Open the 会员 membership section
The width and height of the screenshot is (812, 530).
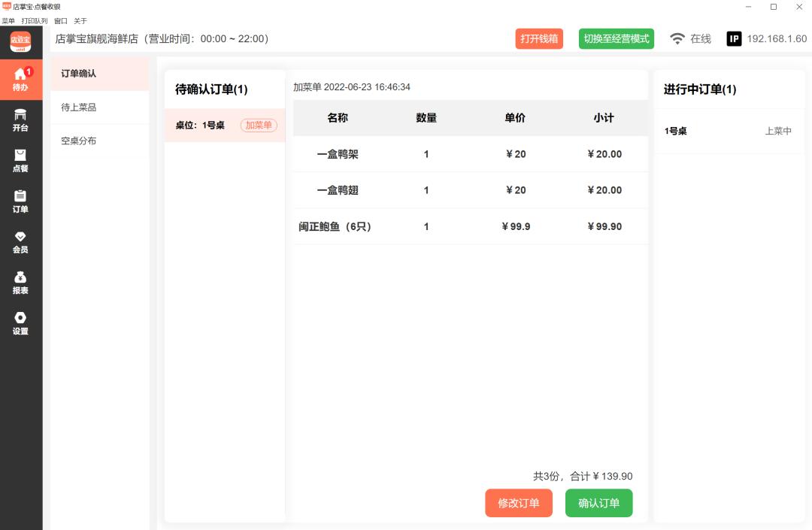pos(20,242)
